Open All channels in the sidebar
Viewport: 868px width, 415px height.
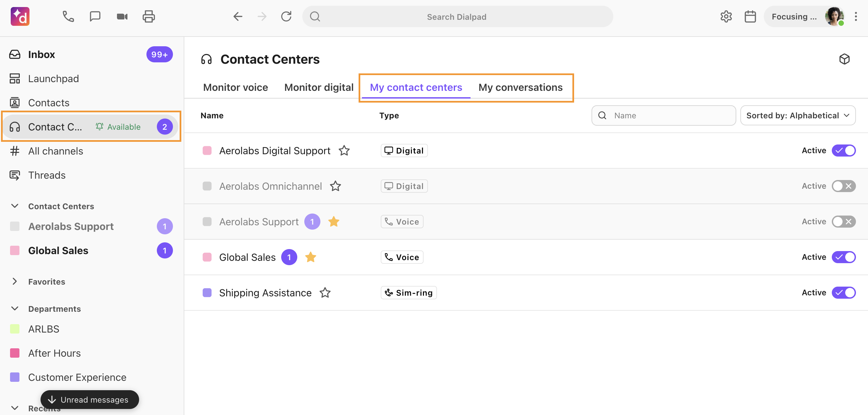click(x=91, y=151)
